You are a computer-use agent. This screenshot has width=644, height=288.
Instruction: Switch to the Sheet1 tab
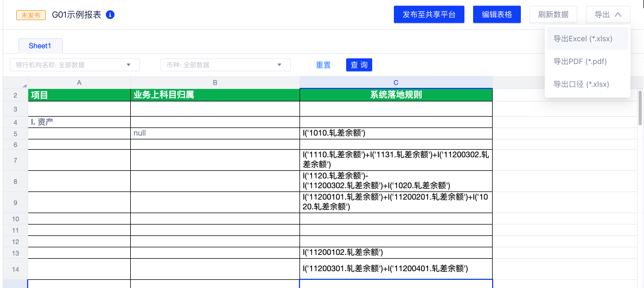pos(40,46)
